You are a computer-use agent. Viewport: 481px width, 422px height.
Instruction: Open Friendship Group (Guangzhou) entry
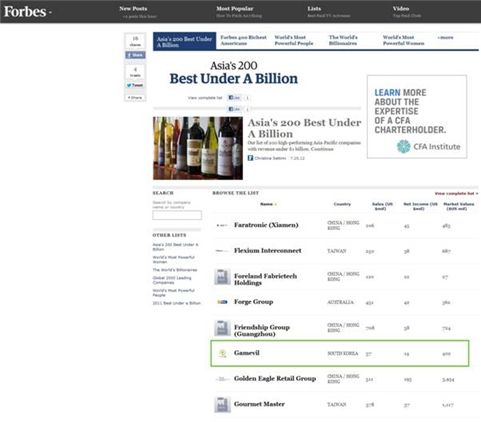coord(262,330)
